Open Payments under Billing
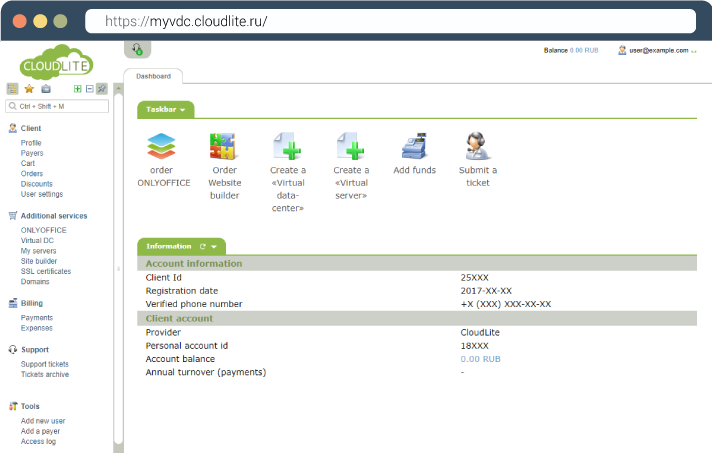The height and width of the screenshot is (453, 712). [37, 318]
